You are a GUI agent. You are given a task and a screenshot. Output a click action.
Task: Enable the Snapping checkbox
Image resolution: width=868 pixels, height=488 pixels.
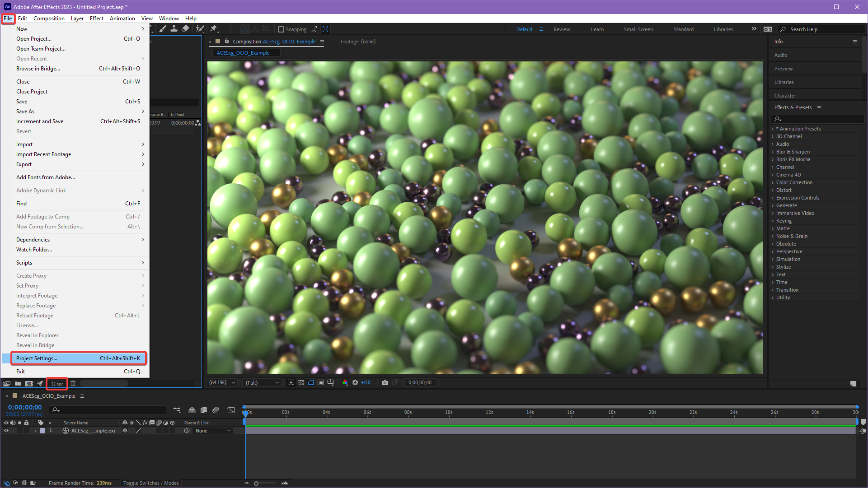281,29
